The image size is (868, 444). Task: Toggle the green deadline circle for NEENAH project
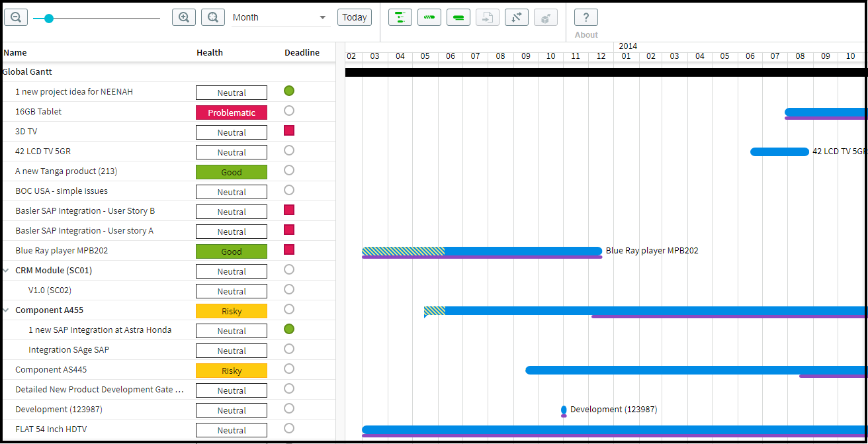tap(288, 91)
